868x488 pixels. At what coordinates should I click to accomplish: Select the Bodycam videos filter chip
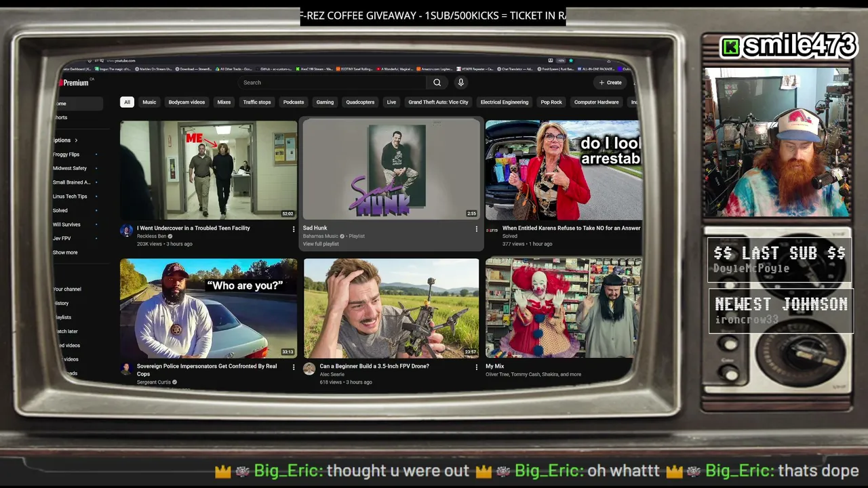[x=186, y=102]
